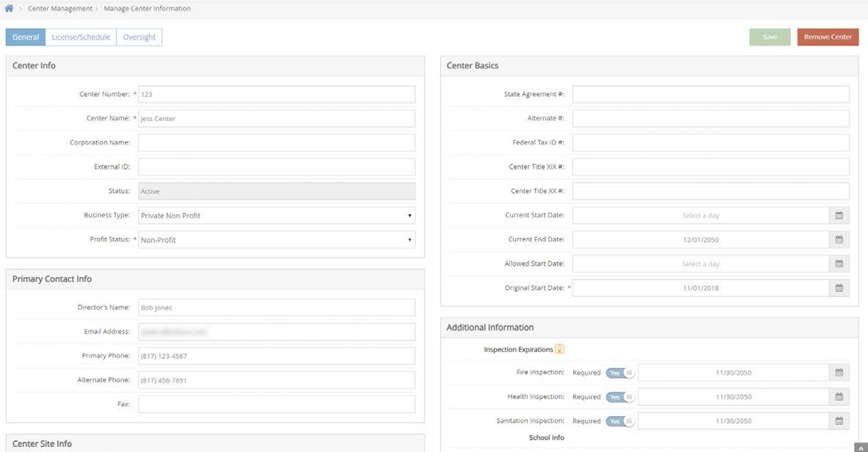The image size is (868, 452).
Task: Click the Center Number field
Action: coord(277,94)
